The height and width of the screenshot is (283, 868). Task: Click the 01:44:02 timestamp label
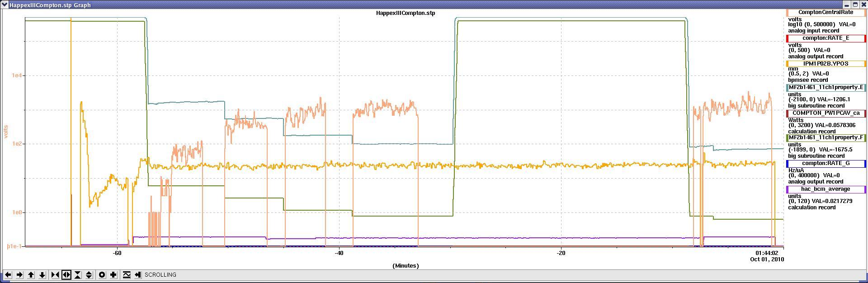tap(767, 253)
